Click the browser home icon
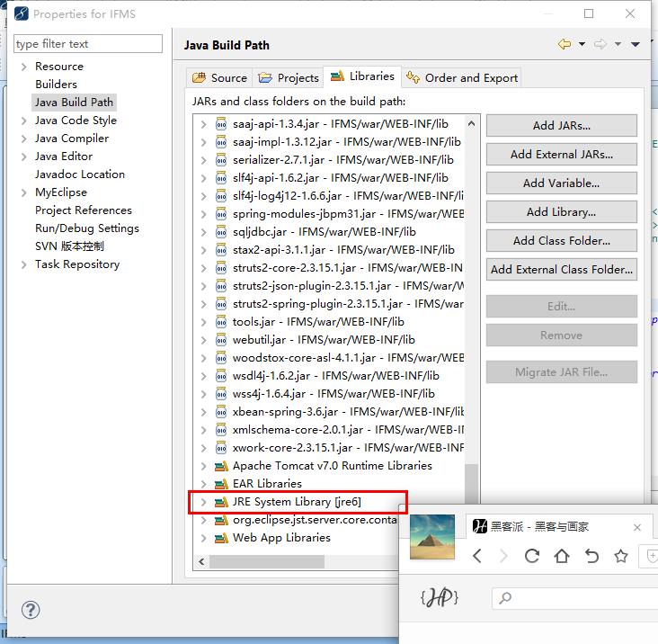Screen dimensions: 658x644 coord(562,556)
